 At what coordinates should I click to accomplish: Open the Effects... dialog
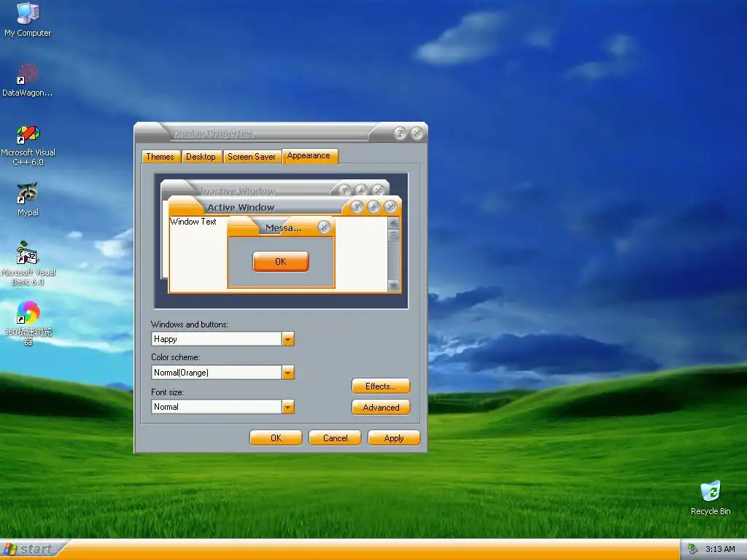pyautogui.click(x=381, y=386)
